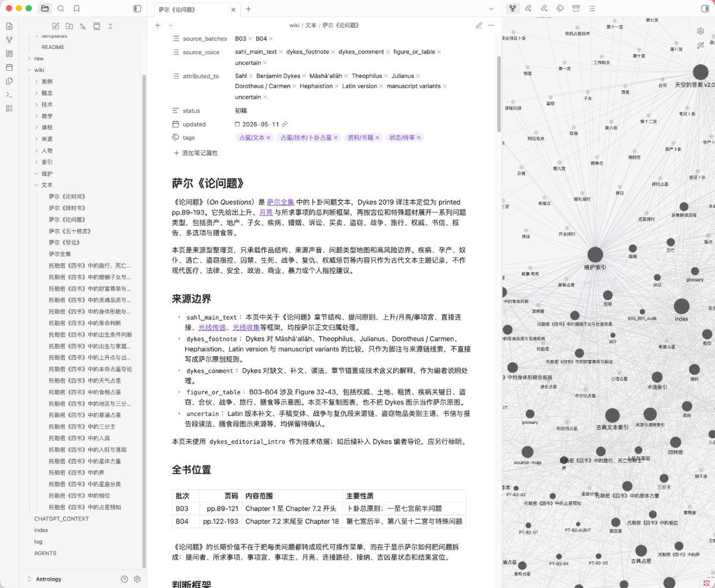Open Obsidian settings gear beside help
The width and height of the screenshot is (715, 588).
click(x=137, y=579)
